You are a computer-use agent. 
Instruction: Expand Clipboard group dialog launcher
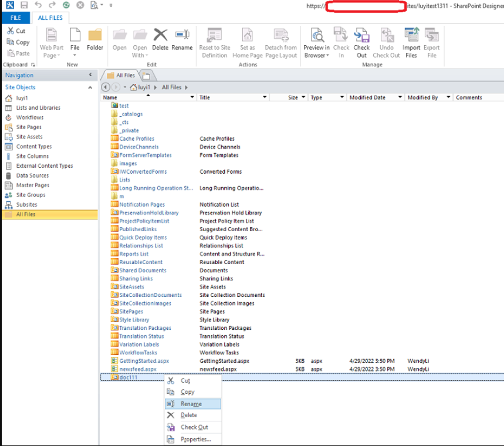click(33, 65)
